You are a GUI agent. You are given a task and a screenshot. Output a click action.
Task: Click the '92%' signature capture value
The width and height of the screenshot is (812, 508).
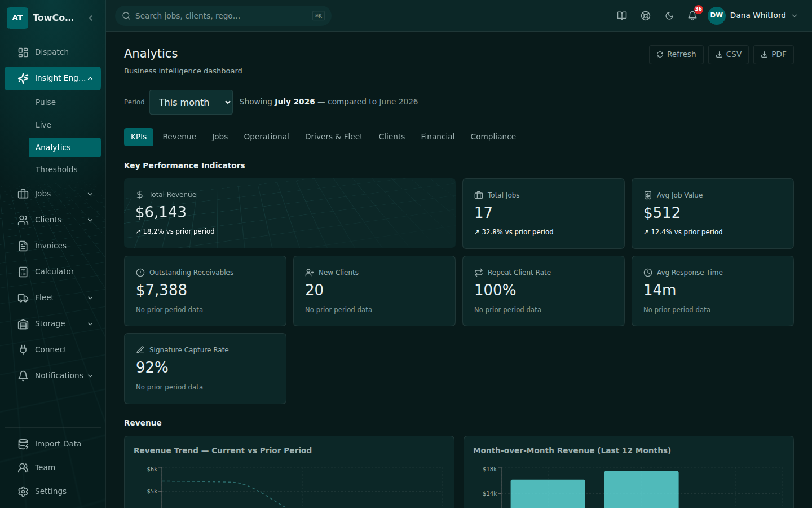tap(152, 367)
